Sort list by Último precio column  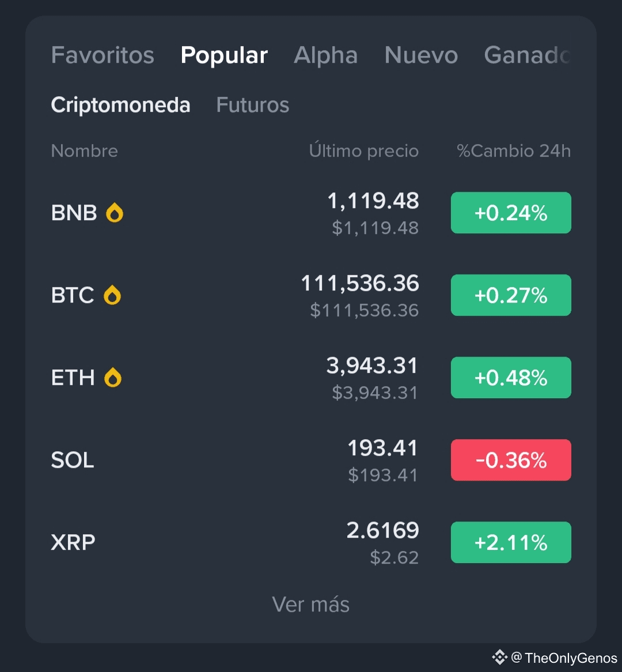coord(363,150)
